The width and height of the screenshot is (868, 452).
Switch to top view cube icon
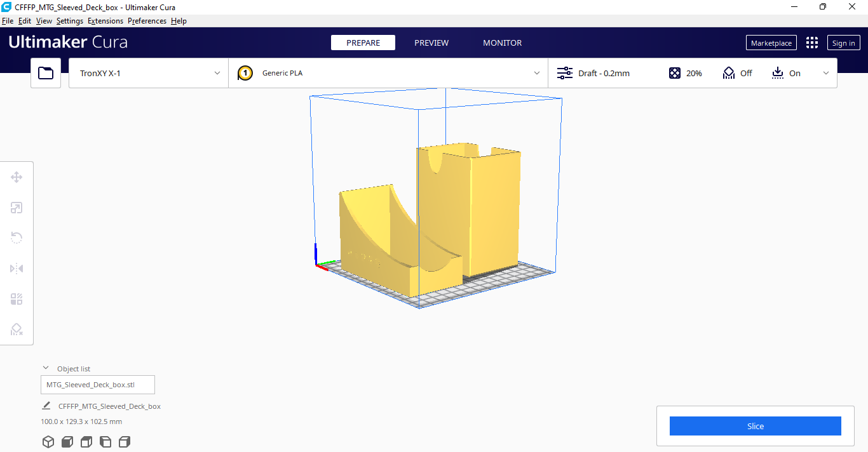86,442
